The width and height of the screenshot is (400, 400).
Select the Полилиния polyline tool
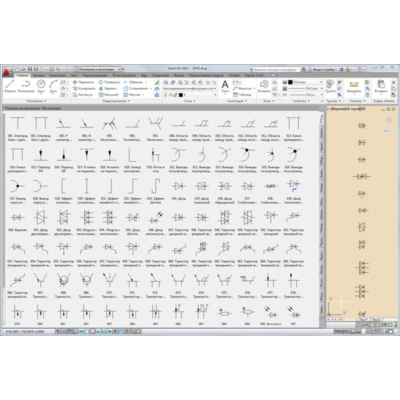[x=26, y=86]
